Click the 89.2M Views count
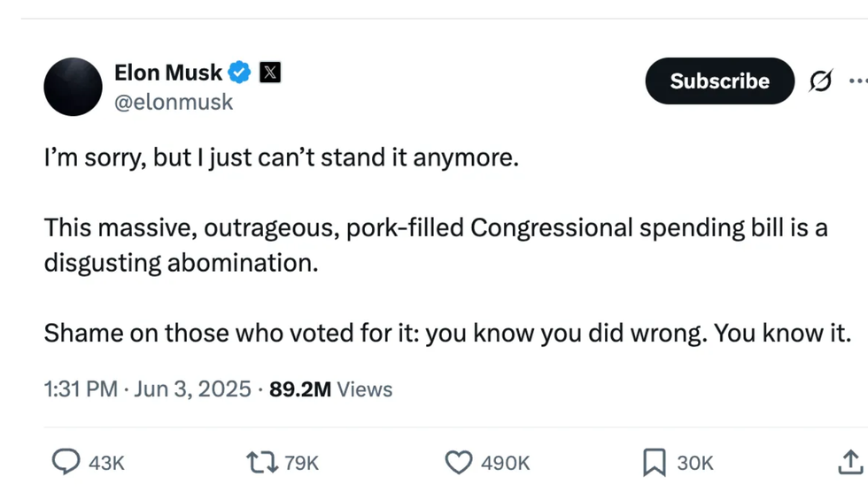Viewport: 868px width, 492px height. point(330,389)
